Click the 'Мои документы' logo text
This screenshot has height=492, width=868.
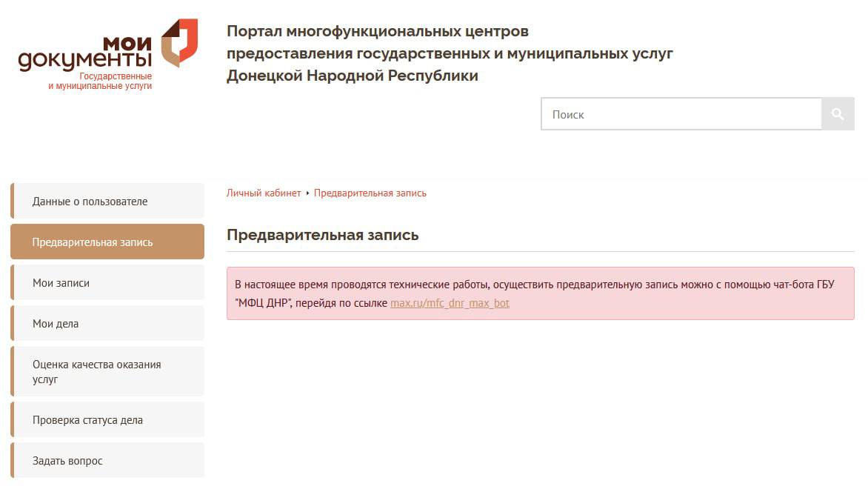pos(85,52)
